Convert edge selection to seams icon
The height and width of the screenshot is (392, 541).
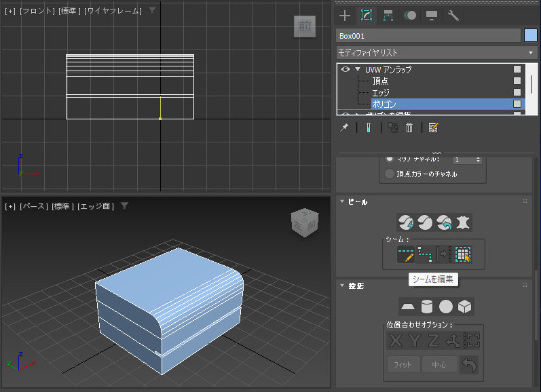click(x=444, y=254)
